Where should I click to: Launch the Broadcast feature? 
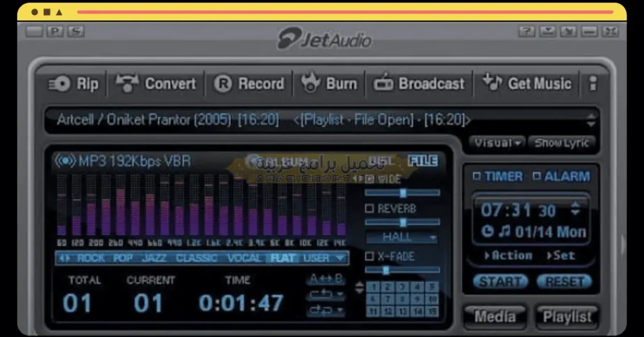419,84
